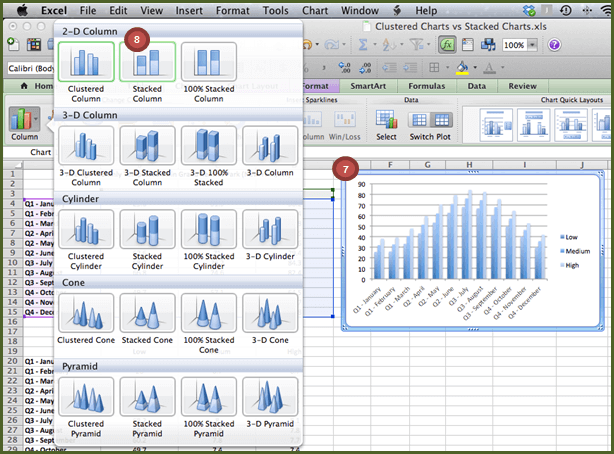Expand the AutoSum dropdown arrow
Screen dimensions: 614x454
(x=375, y=44)
